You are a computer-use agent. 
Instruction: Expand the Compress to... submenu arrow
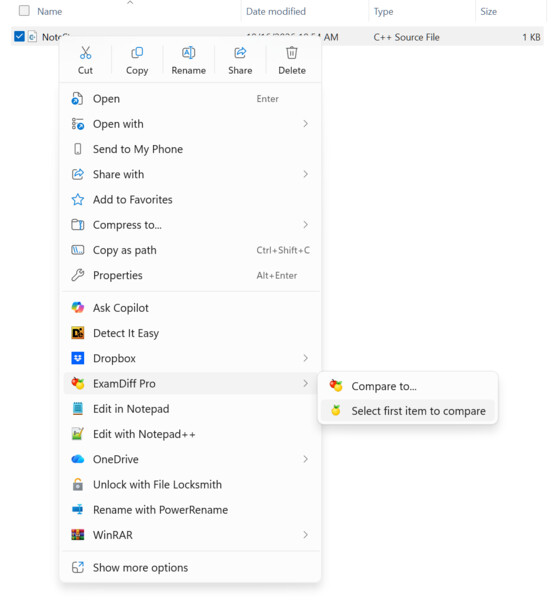pyautogui.click(x=306, y=225)
